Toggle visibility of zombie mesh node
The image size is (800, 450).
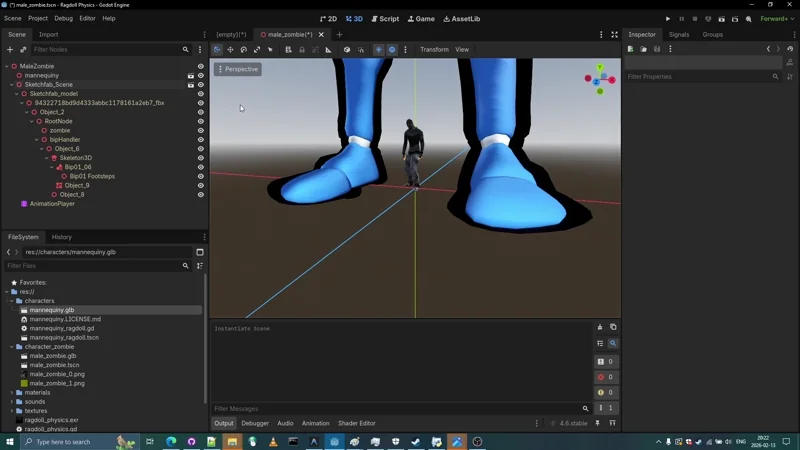[200, 130]
